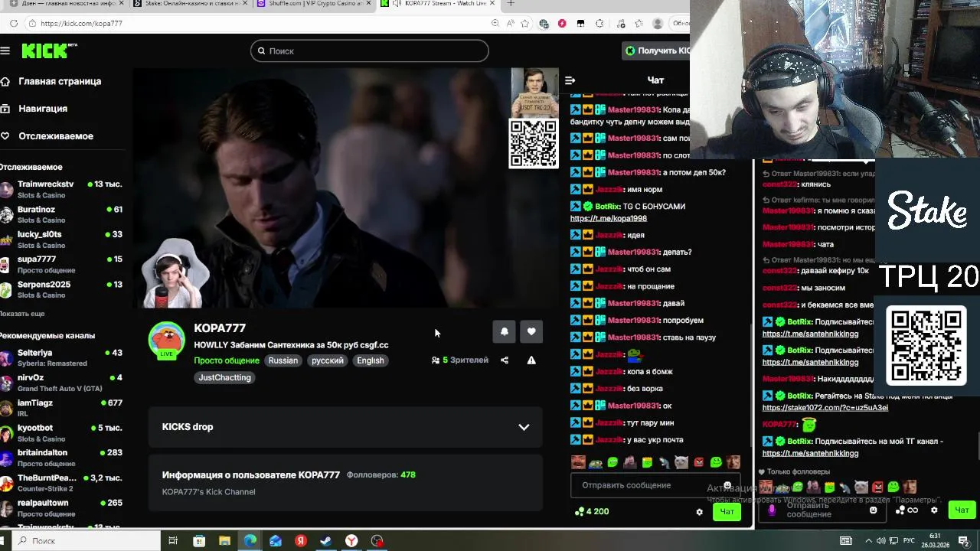This screenshot has height=551, width=980.
Task: Open the recommended channel iamTiagz
Action: point(61,408)
